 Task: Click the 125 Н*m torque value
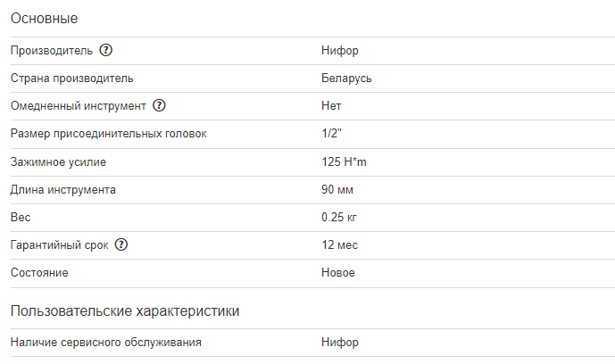[x=344, y=161]
